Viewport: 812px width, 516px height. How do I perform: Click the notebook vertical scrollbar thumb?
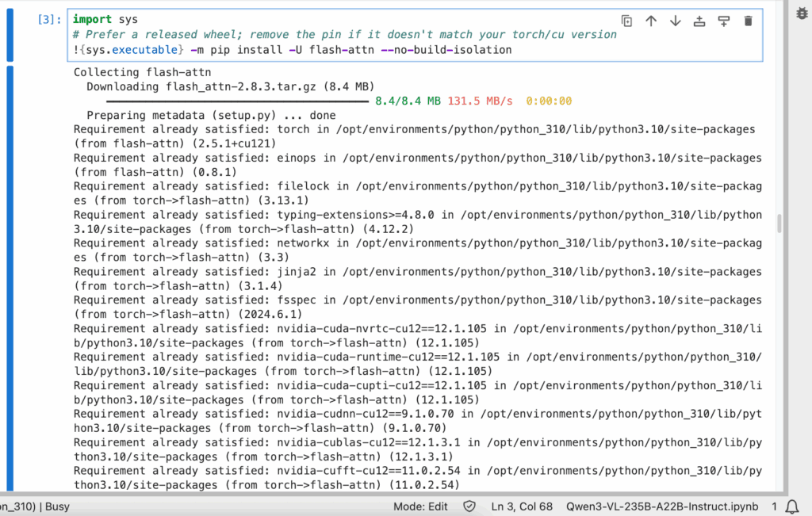pyautogui.click(x=780, y=224)
